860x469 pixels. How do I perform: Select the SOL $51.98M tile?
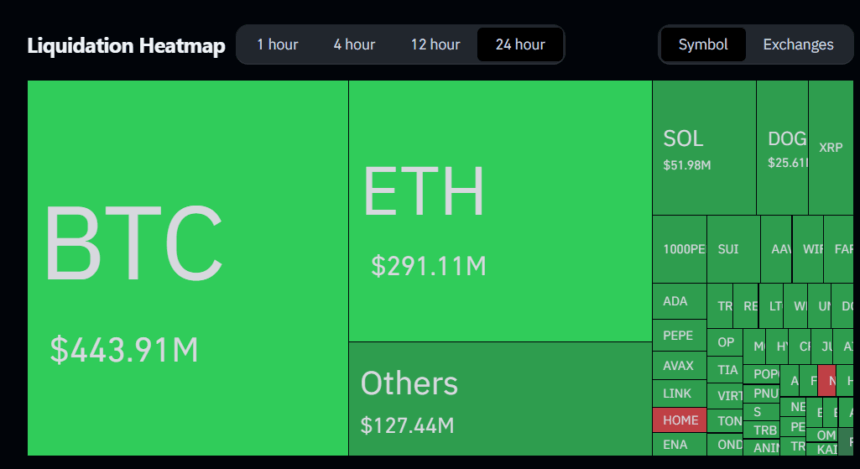tap(704, 148)
